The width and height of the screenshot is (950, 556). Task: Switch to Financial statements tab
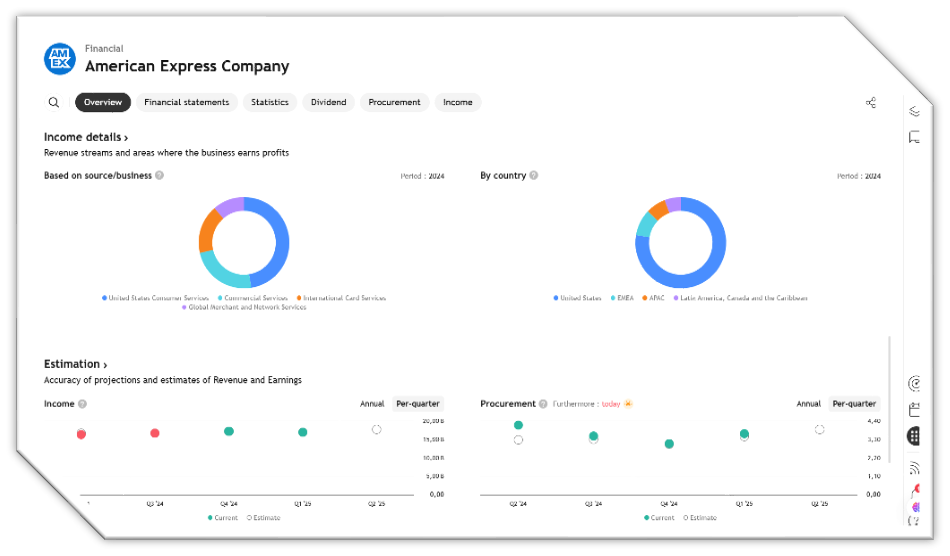click(187, 102)
